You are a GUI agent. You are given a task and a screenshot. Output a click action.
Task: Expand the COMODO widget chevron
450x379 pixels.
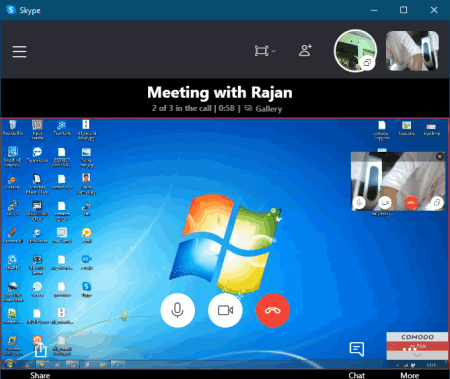[x=417, y=355]
